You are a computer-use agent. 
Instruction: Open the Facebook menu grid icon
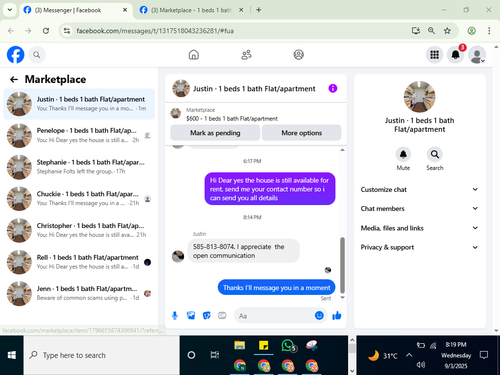coord(434,55)
